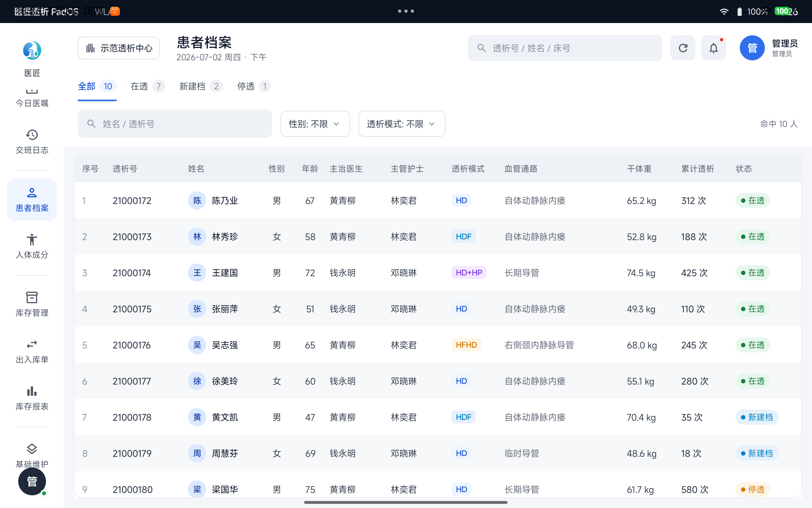Click 停透 status badge for 梁国华
The width and height of the screenshot is (812, 508).
(753, 489)
